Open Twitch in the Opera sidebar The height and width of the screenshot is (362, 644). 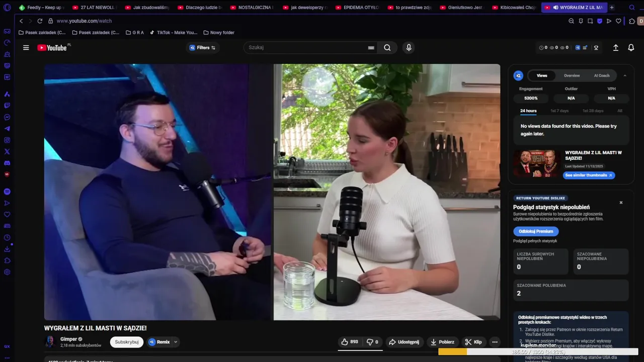tap(7, 106)
